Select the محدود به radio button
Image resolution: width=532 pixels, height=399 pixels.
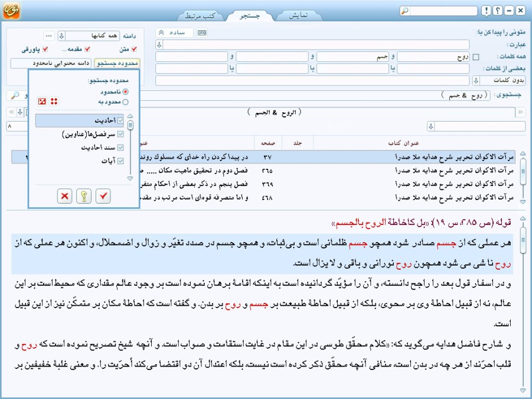(126, 102)
